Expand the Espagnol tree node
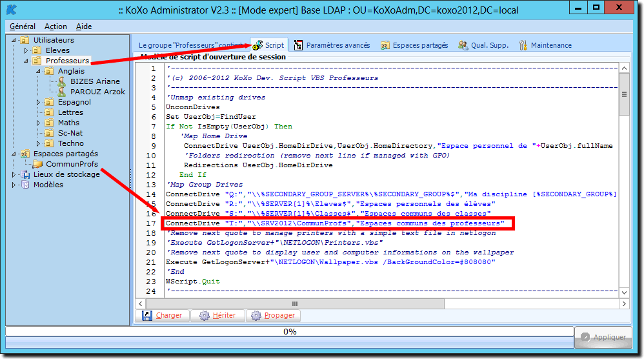644x359 pixels. 38,102
